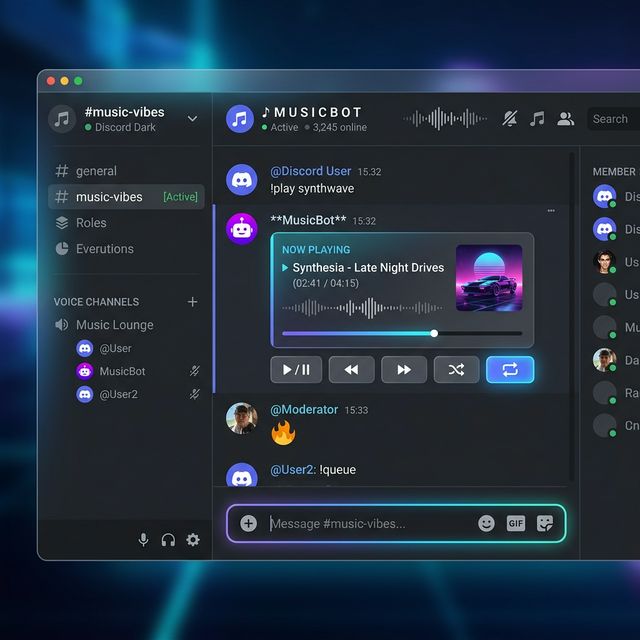Click the dark-haired user photo in members
640x640 pixels.
coord(604,262)
